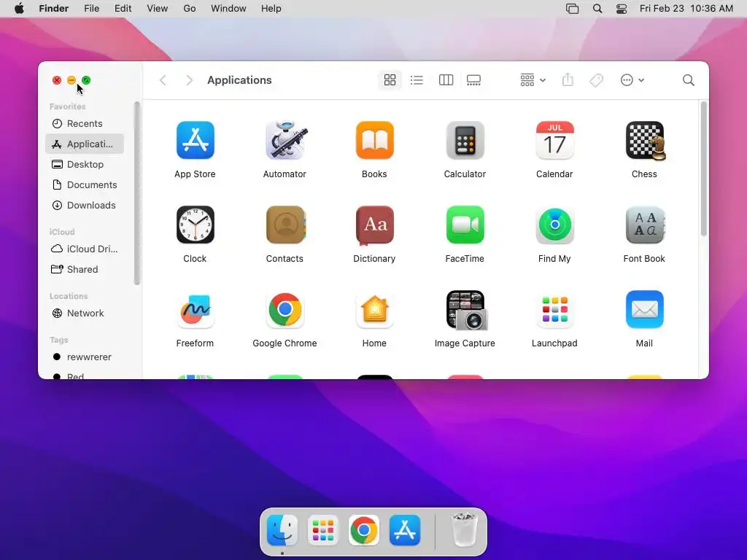Image resolution: width=747 pixels, height=560 pixels.
Task: Open the View menu
Action: [158, 9]
